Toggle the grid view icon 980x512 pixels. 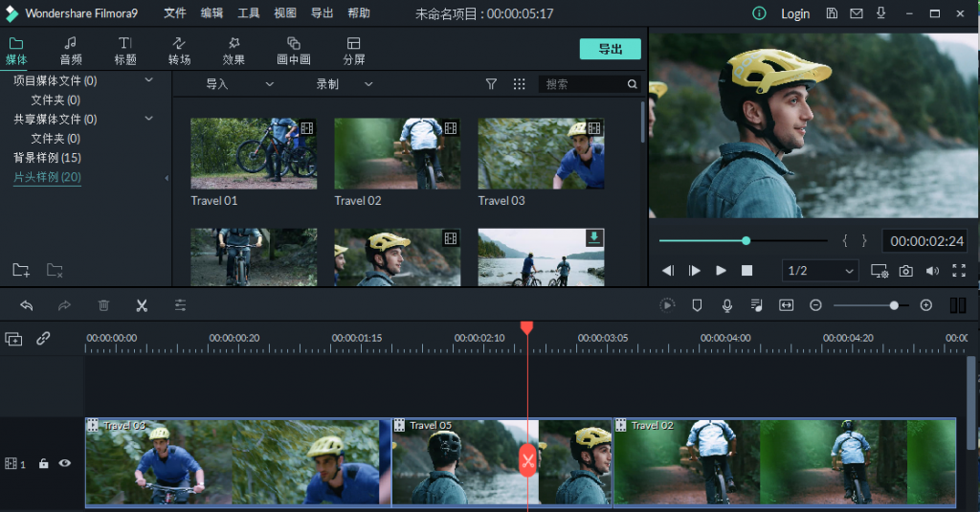pos(520,84)
